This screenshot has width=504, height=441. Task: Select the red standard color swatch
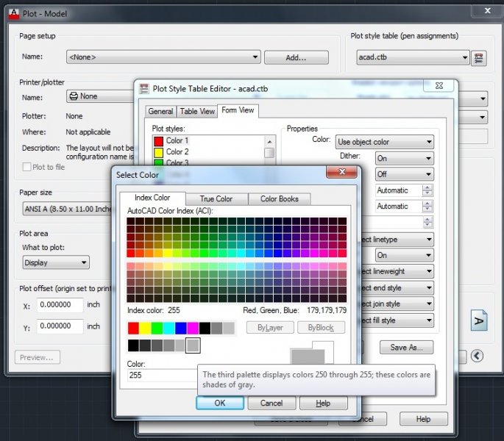[x=133, y=328]
